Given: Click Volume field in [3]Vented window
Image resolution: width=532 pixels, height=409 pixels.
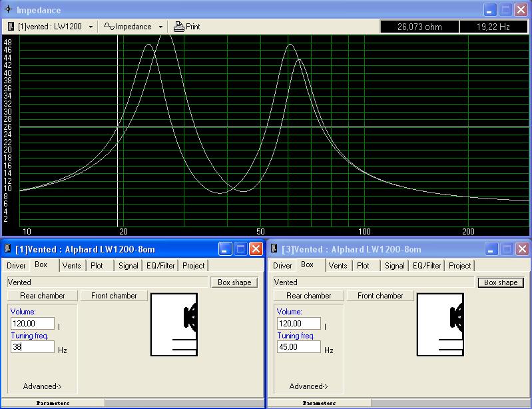Looking at the screenshot, I should [x=298, y=324].
